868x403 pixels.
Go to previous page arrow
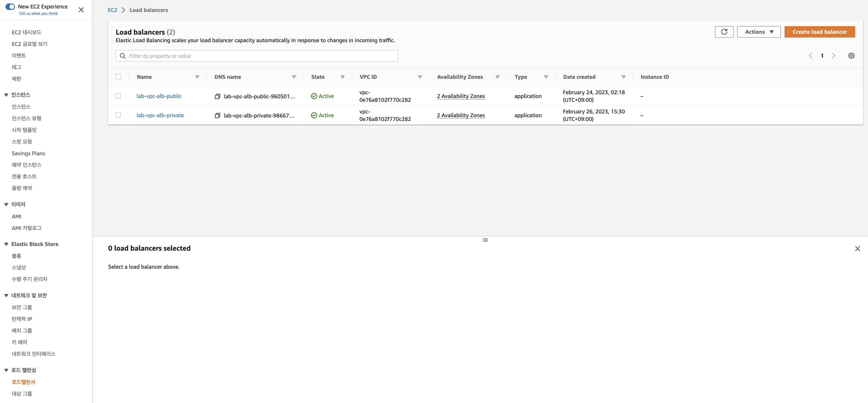(x=811, y=56)
